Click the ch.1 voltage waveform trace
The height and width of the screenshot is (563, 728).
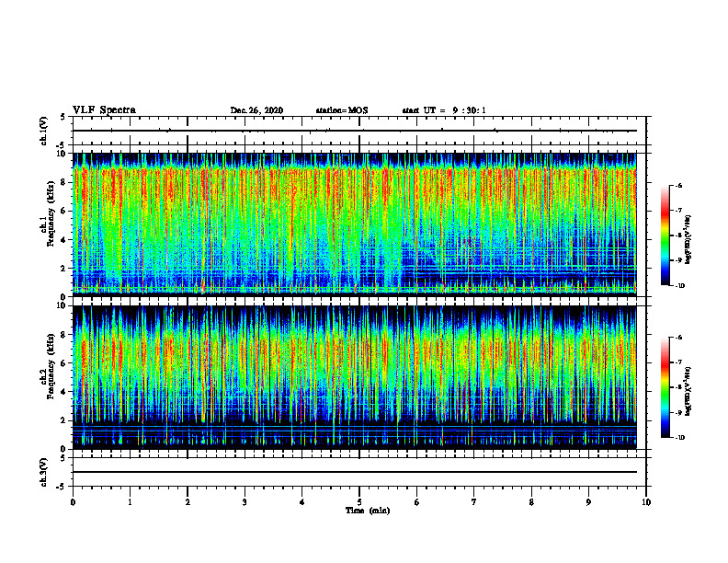click(x=355, y=131)
